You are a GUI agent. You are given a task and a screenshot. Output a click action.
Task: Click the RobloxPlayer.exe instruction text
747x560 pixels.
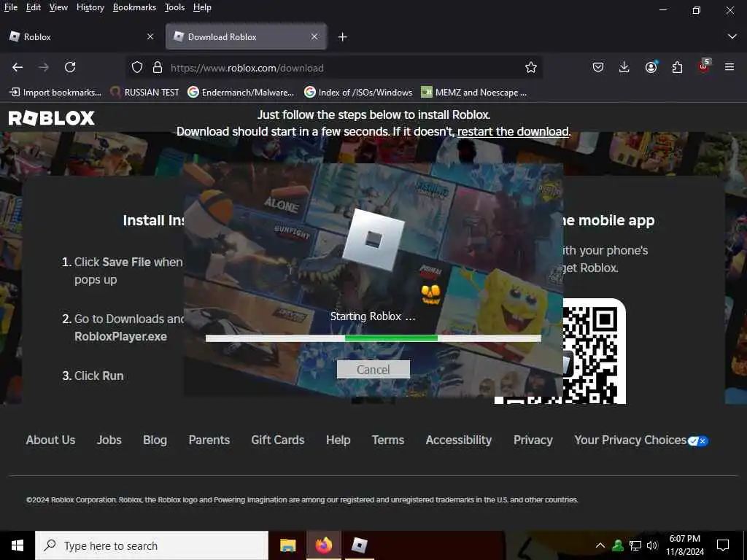pyautogui.click(x=120, y=336)
